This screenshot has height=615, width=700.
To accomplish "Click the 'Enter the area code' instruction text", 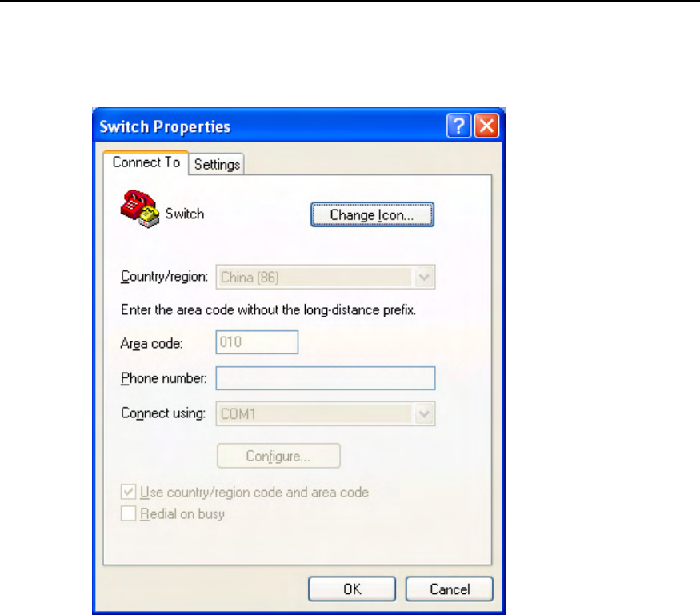I will (268, 310).
